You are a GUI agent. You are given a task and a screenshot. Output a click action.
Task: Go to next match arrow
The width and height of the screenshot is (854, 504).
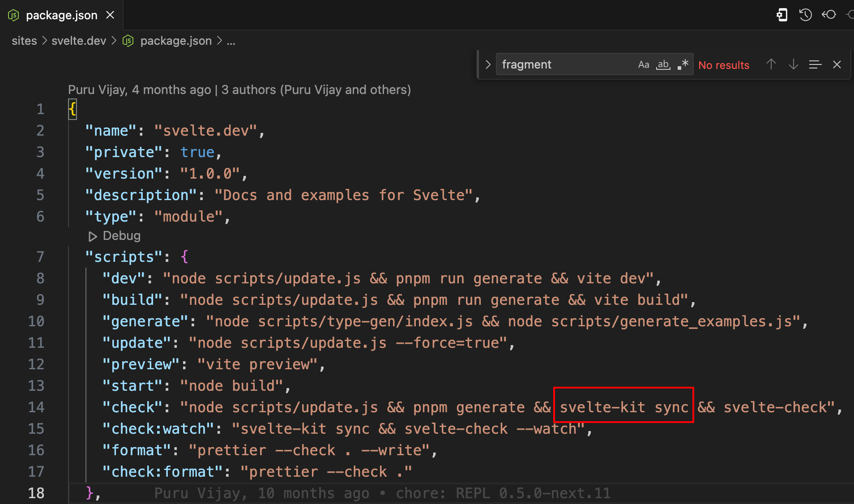tap(793, 65)
